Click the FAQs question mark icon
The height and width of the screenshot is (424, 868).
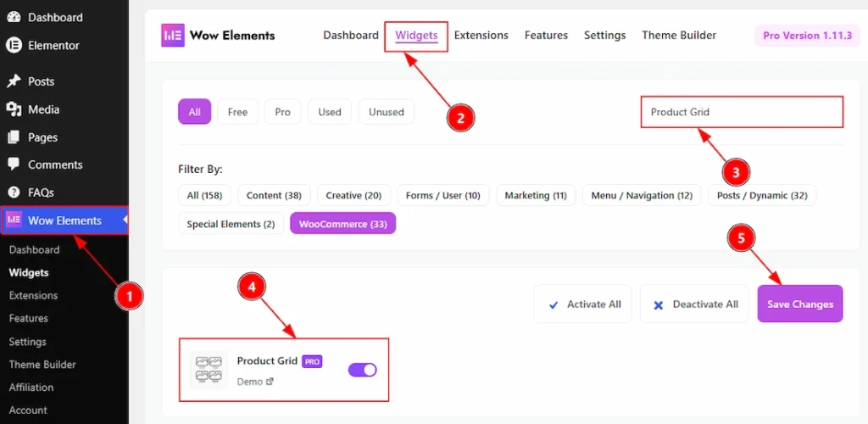(14, 192)
